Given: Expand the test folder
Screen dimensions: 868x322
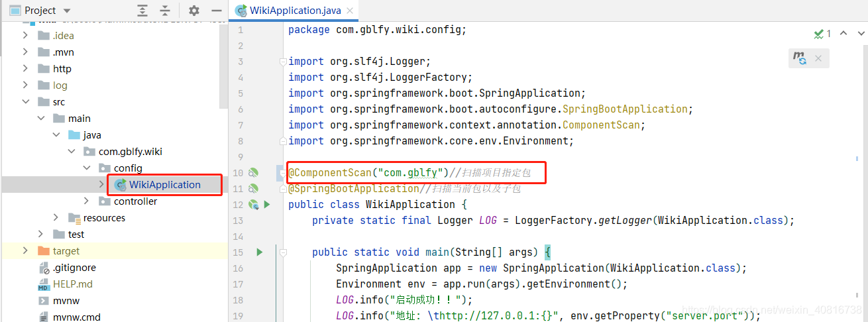Looking at the screenshot, I should [40, 235].
